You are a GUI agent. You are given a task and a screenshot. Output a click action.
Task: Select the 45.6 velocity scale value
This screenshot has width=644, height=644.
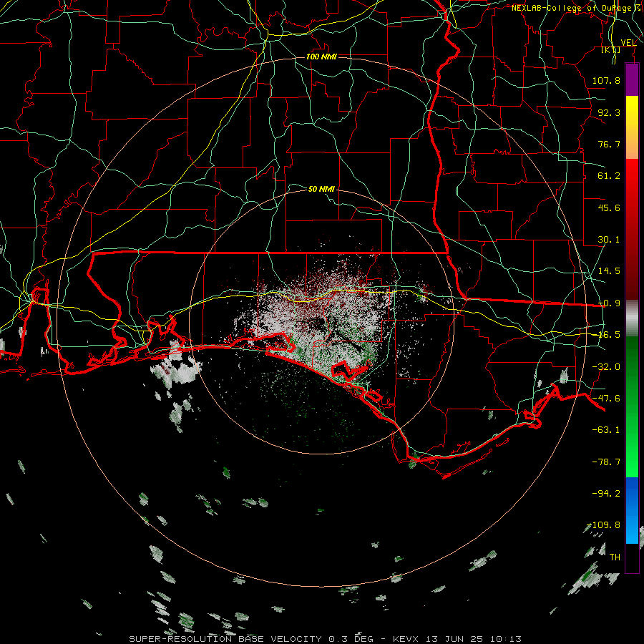609,208
